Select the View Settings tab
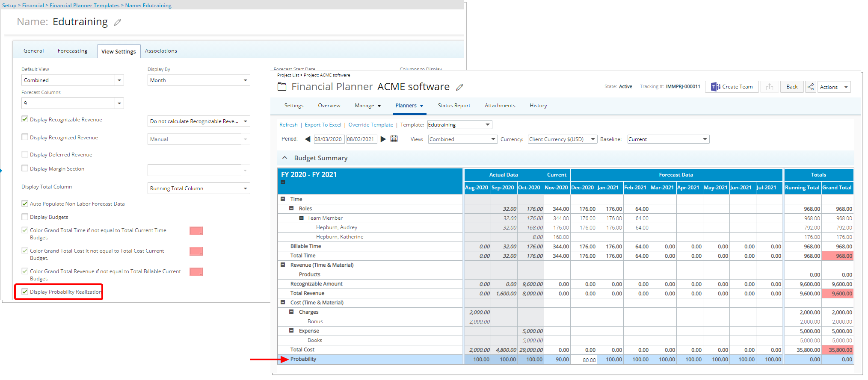This screenshot has width=868, height=380. pyautogui.click(x=118, y=51)
